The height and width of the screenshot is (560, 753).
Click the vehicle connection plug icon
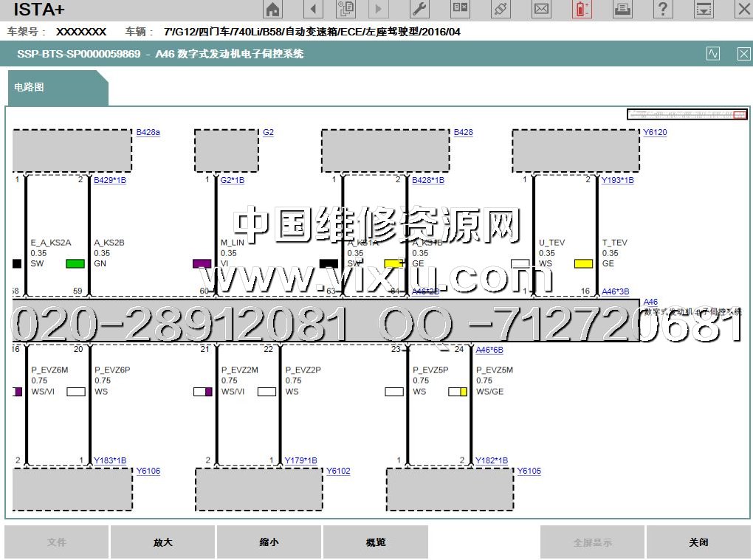tap(501, 10)
